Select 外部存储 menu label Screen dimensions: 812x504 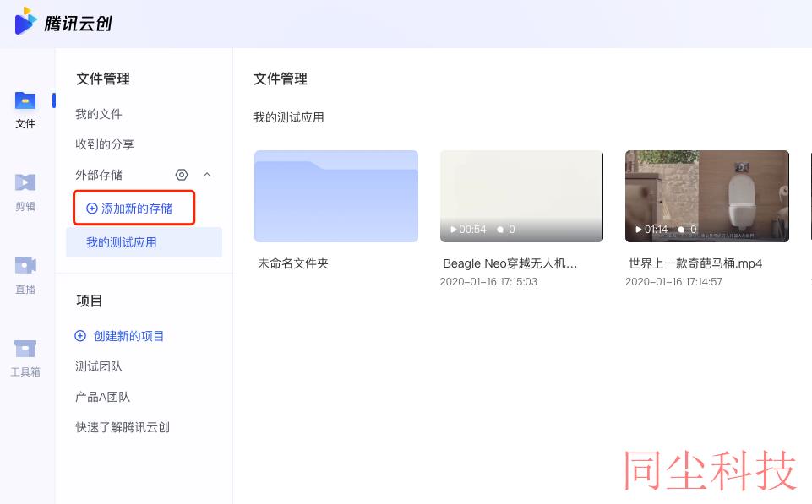click(x=99, y=175)
